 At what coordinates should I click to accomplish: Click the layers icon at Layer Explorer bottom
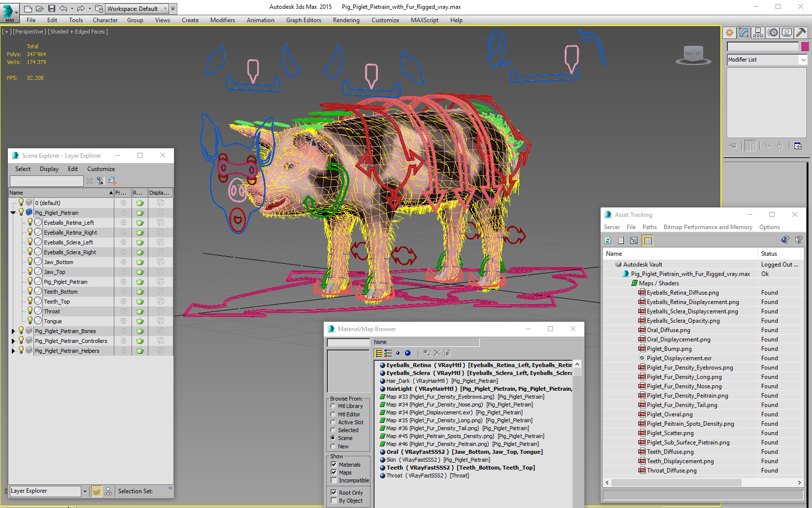(x=97, y=491)
